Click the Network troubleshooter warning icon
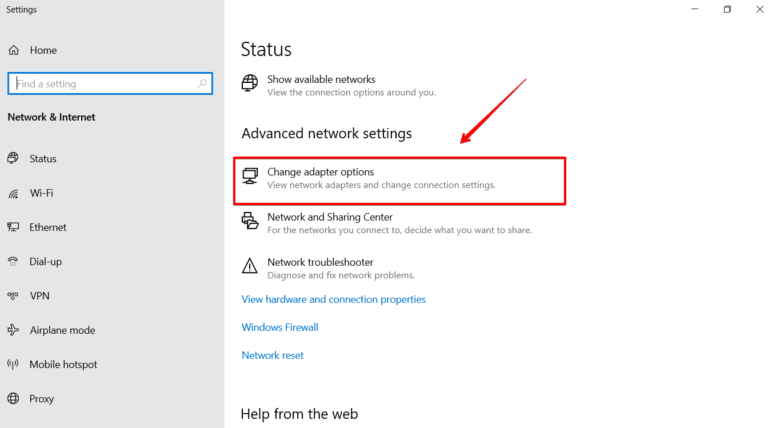768x428 pixels. click(250, 266)
